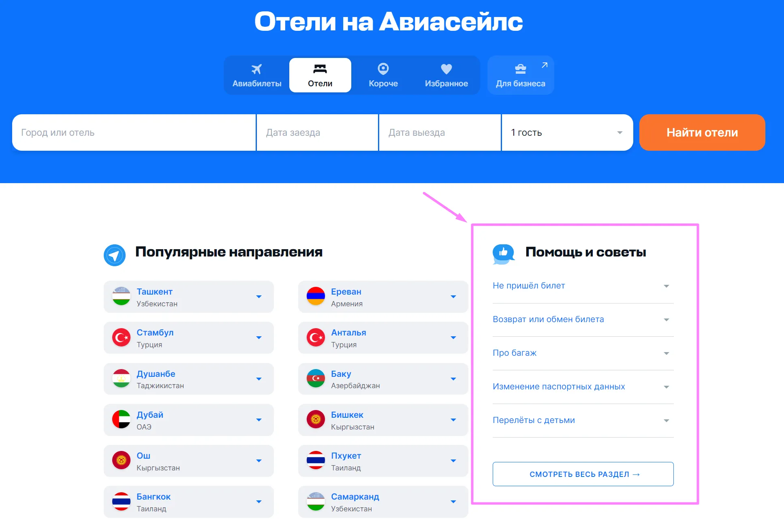Click the airplane icon for Авиабилеты
The image size is (784, 532).
click(x=256, y=69)
